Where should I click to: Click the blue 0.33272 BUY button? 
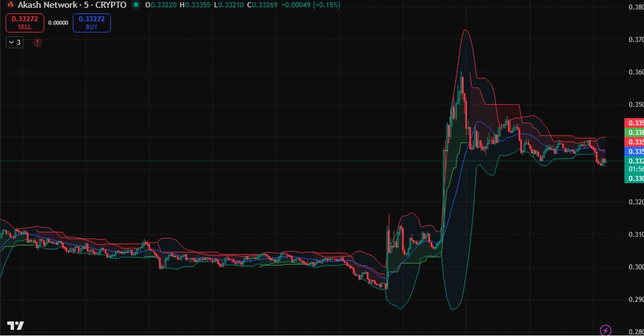click(92, 22)
